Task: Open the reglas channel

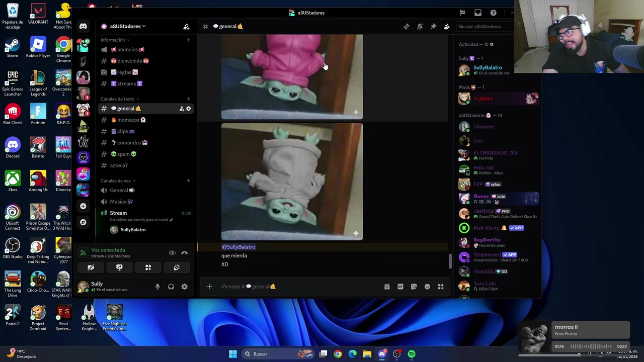Action: tap(145, 72)
